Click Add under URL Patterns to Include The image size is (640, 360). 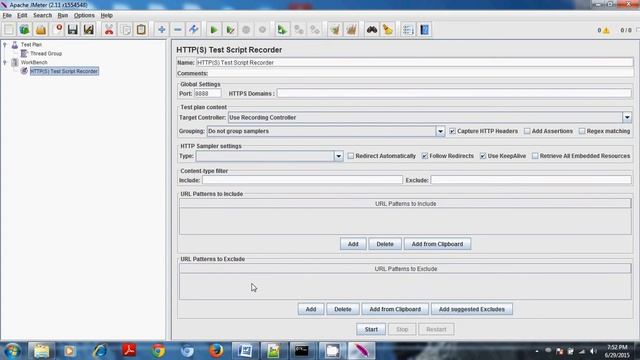point(353,244)
